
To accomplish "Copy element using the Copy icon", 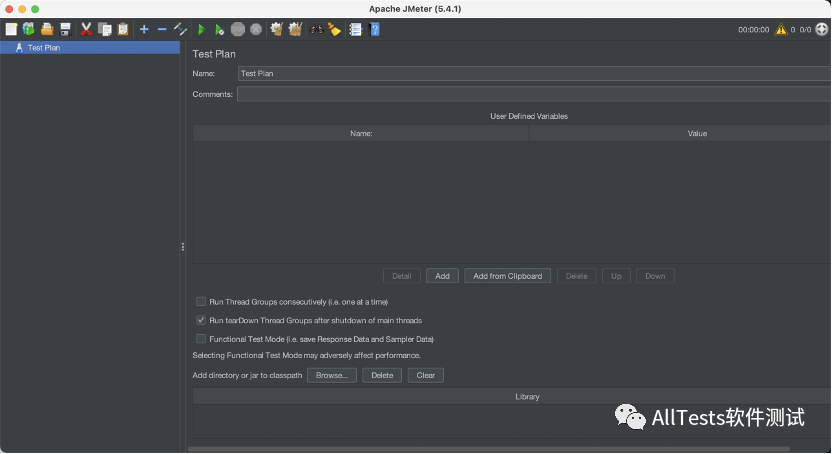I will [105, 29].
